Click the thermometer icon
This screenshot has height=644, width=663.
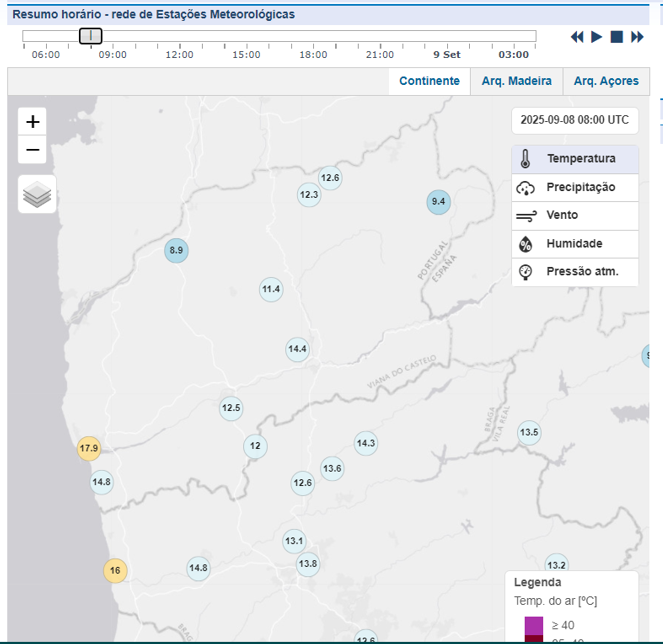click(525, 159)
